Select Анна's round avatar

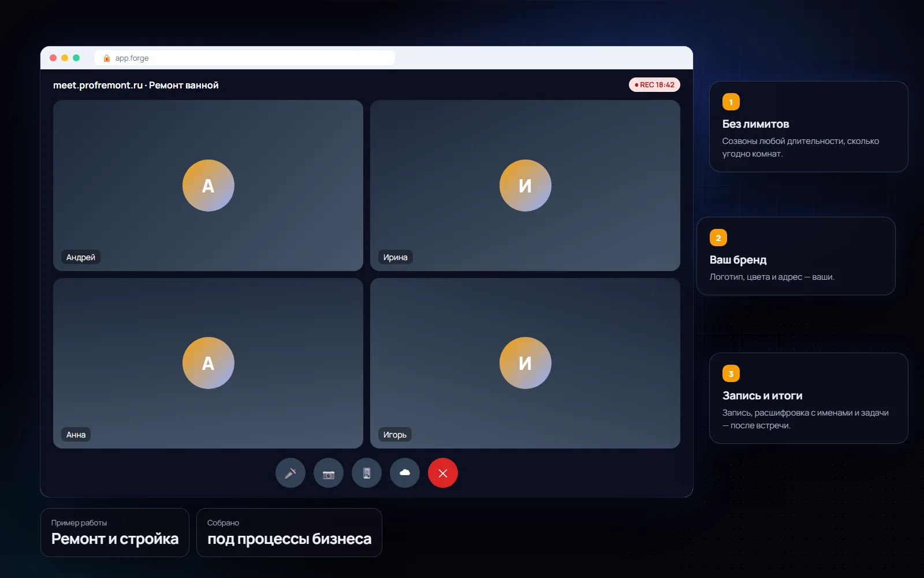pyautogui.click(x=208, y=363)
